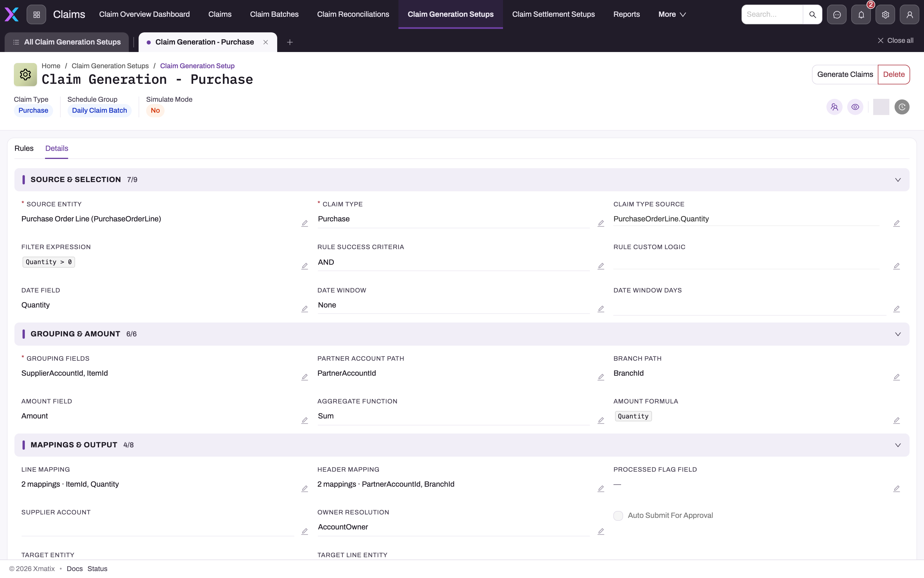This screenshot has width=924, height=578.
Task: Open the Date Window None dropdown
Action: click(x=454, y=305)
